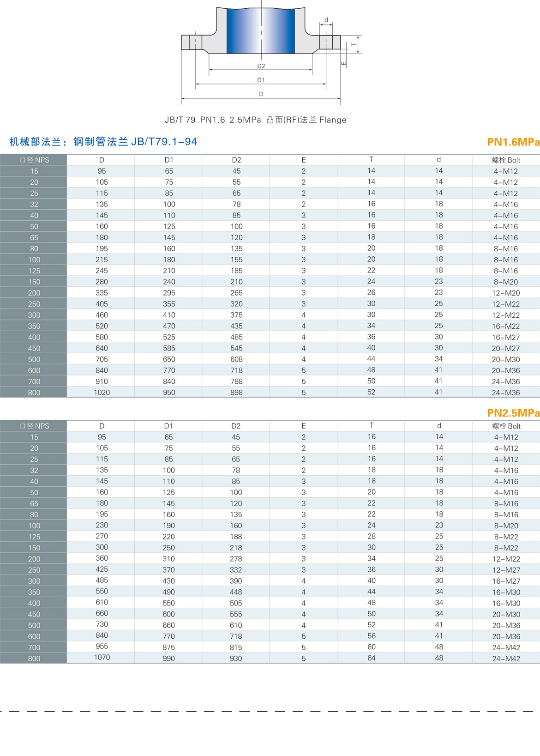
Task: Select the 1020 value in the PN1.6MPa table
Action: click(x=102, y=393)
